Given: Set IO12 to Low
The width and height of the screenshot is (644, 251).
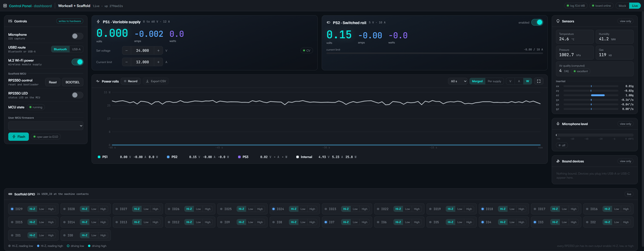Looking at the screenshot, I should pos(198,222).
